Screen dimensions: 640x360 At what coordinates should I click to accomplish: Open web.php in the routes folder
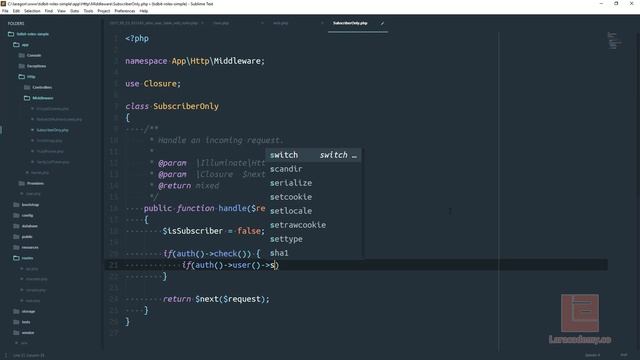(x=33, y=301)
